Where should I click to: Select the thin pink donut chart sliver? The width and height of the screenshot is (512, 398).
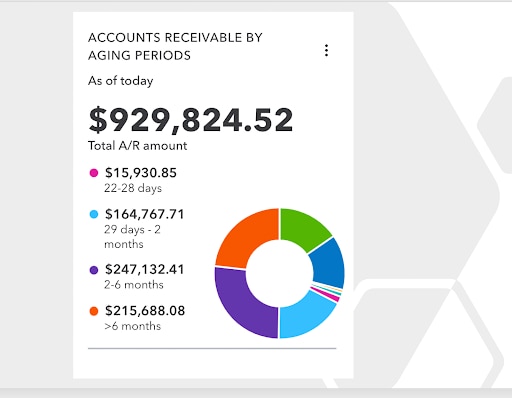pos(326,295)
